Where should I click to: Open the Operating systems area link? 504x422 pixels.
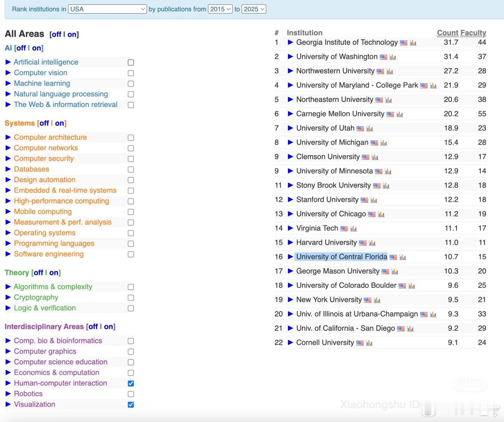45,233
